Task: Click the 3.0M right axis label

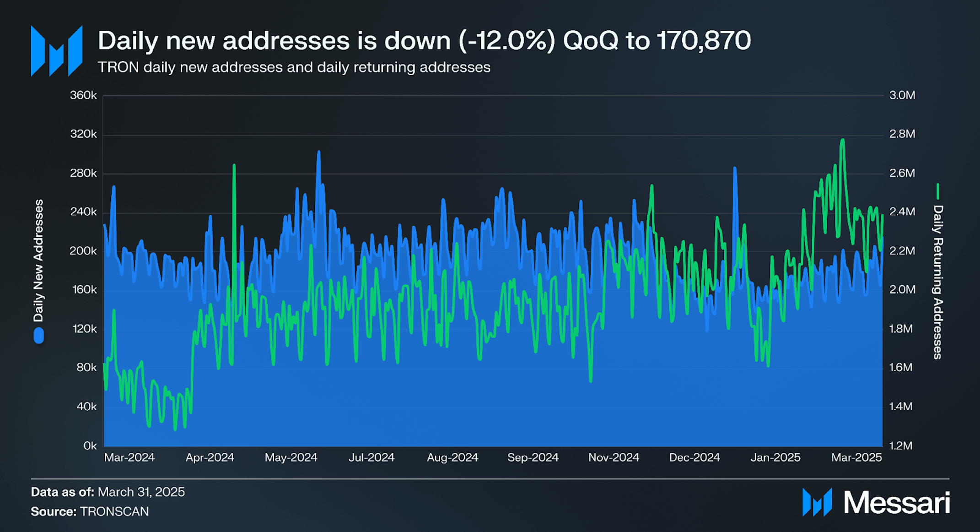Action: [x=902, y=95]
